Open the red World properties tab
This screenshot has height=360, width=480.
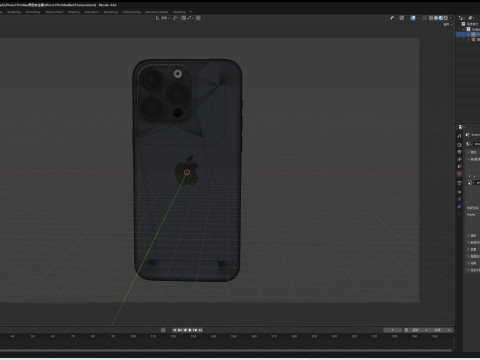(459, 174)
